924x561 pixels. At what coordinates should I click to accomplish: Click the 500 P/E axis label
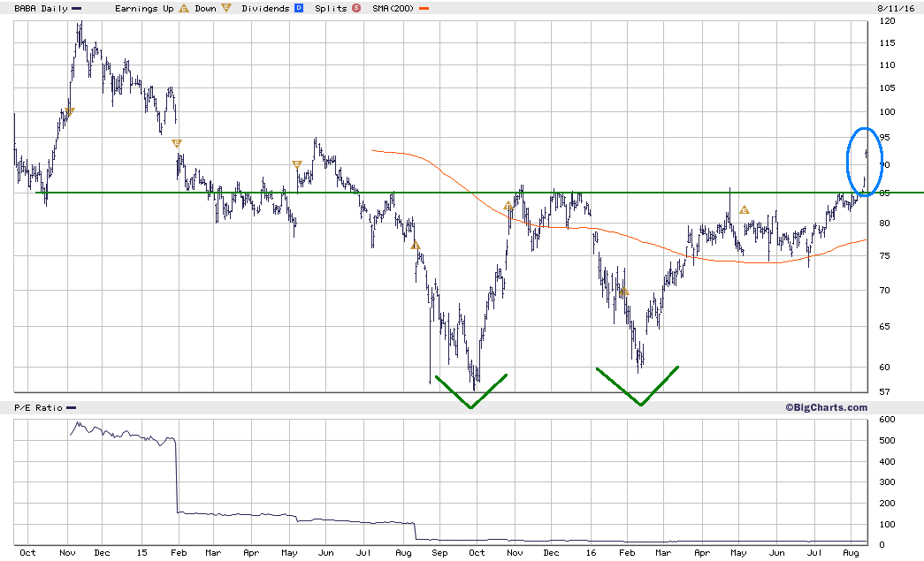click(x=887, y=440)
